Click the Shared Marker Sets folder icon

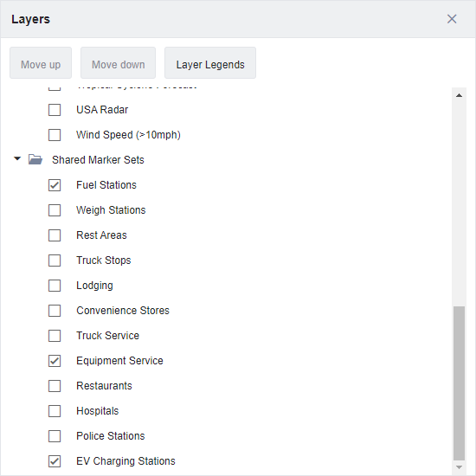pyautogui.click(x=35, y=159)
